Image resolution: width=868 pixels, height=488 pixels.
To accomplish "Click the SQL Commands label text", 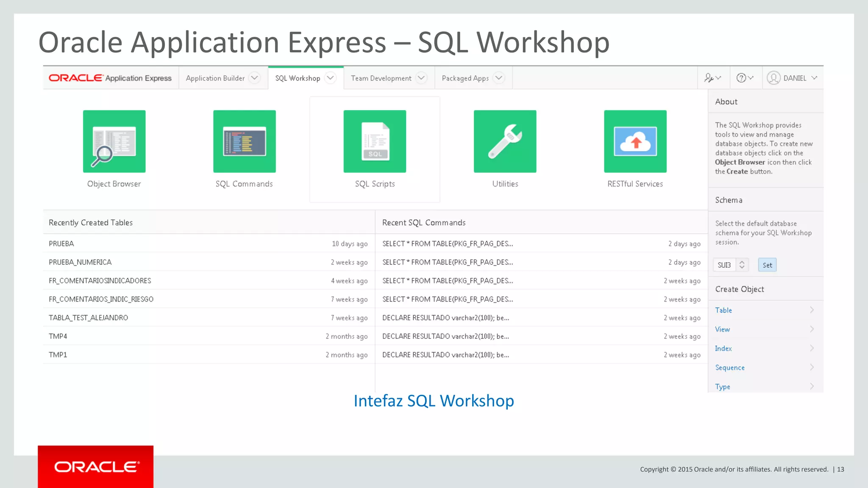I will point(244,184).
